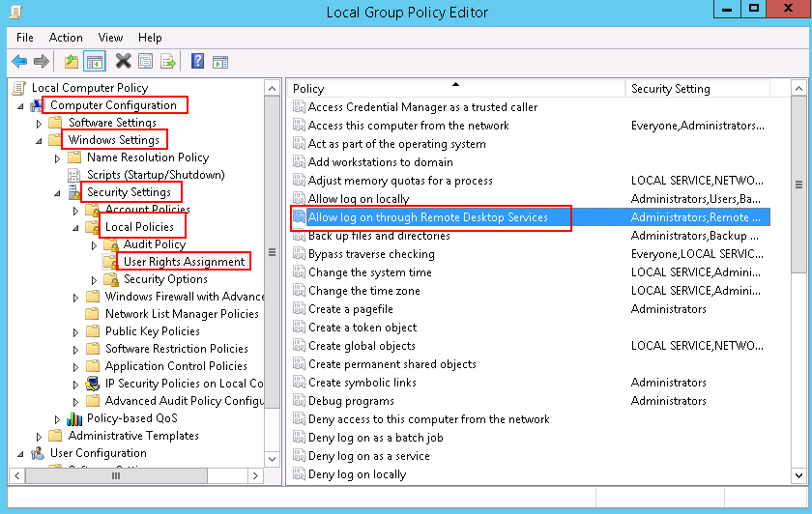The height and width of the screenshot is (514, 812).
Task: Click the Back arrow toolbar icon
Action: 19,62
